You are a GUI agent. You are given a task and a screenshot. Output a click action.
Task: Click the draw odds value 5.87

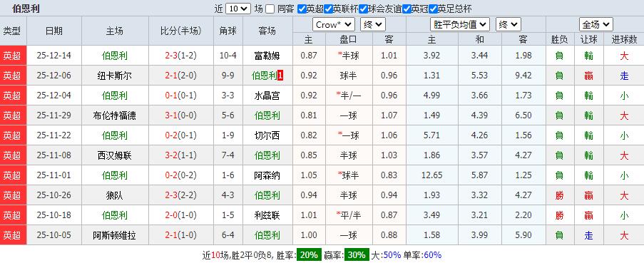point(479,175)
